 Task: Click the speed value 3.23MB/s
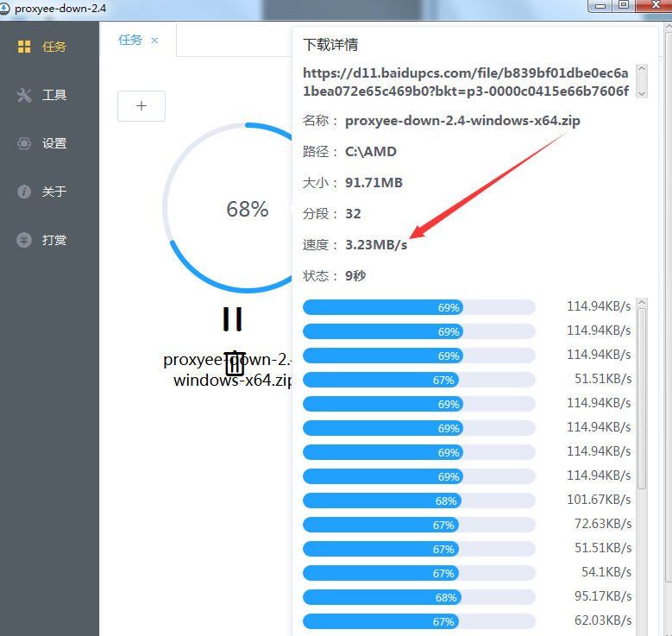click(376, 244)
